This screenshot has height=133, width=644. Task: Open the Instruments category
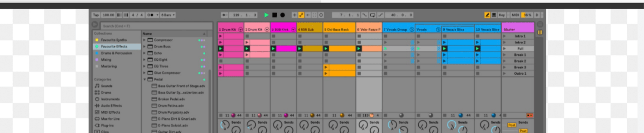pyautogui.click(x=110, y=99)
